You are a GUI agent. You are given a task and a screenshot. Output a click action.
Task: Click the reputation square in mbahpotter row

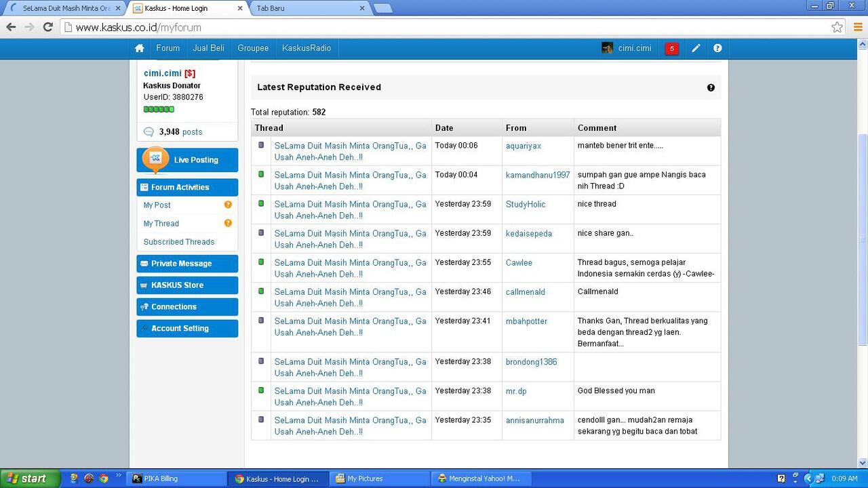[x=261, y=320]
